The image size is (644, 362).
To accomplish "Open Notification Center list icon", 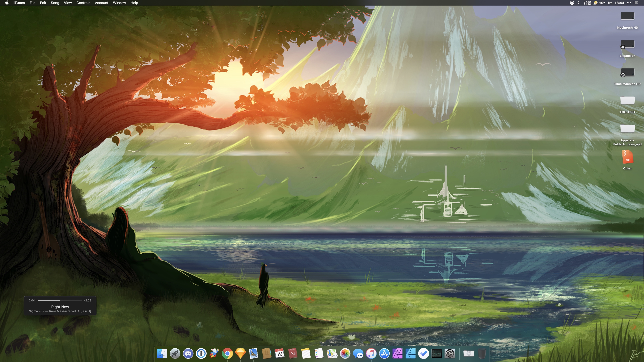I will 636,3.
